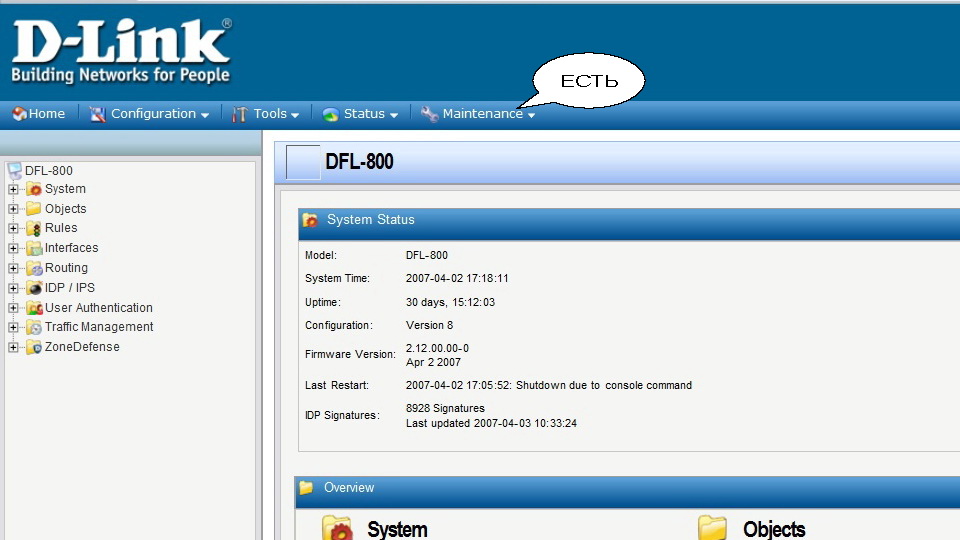Click the ZoneDefense shield folder icon

[34, 347]
